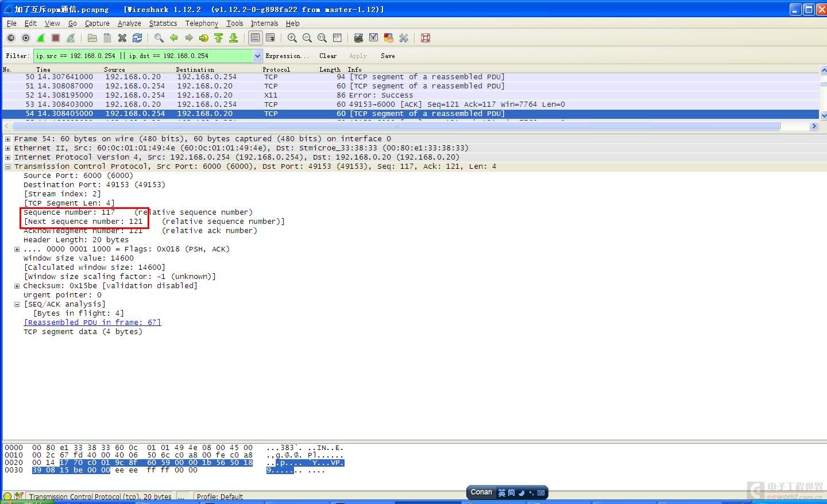Image resolution: width=827 pixels, height=504 pixels.
Task: Open the coloring rules editor
Action: coord(388,38)
